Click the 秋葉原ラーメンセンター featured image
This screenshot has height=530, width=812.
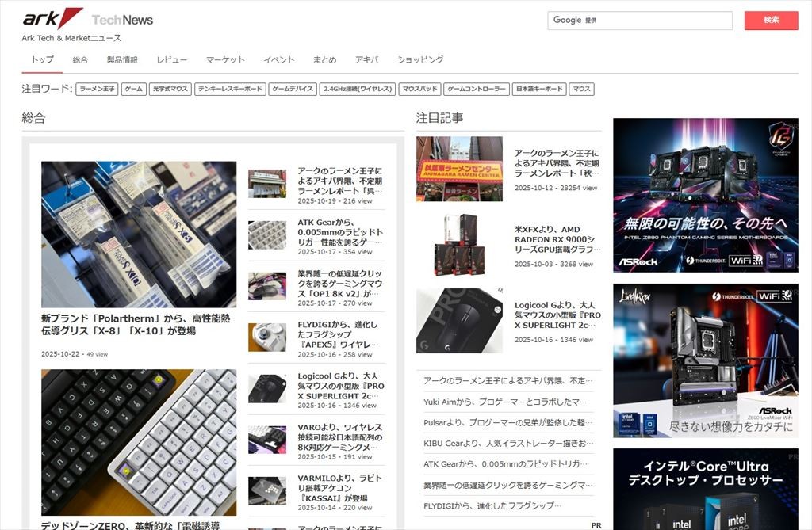tap(459, 169)
